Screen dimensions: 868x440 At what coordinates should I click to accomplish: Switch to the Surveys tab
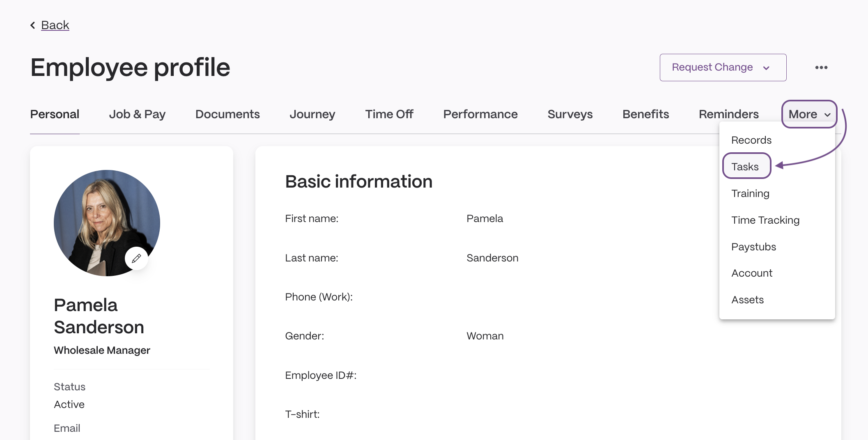[x=570, y=114]
